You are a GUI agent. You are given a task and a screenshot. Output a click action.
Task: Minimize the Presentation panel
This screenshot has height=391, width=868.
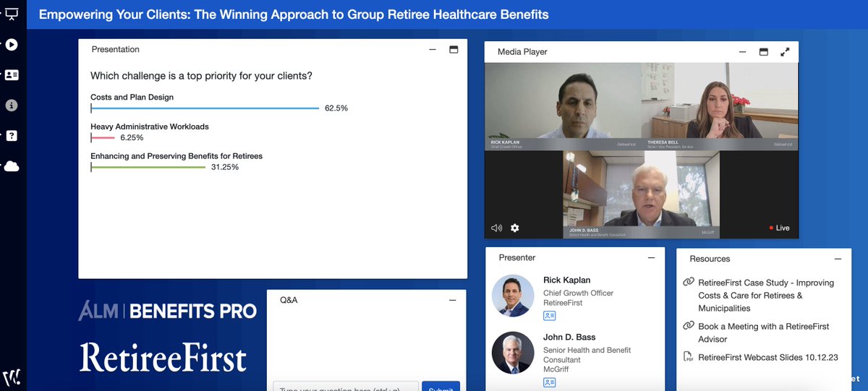tap(433, 50)
